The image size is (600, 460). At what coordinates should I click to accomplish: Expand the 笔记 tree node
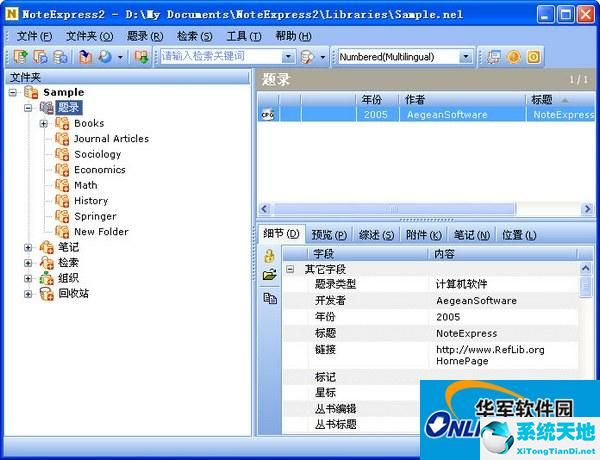point(28,248)
